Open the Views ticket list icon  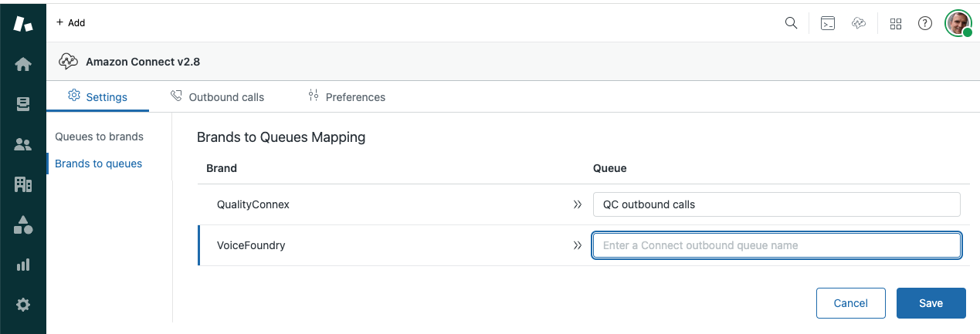23,104
